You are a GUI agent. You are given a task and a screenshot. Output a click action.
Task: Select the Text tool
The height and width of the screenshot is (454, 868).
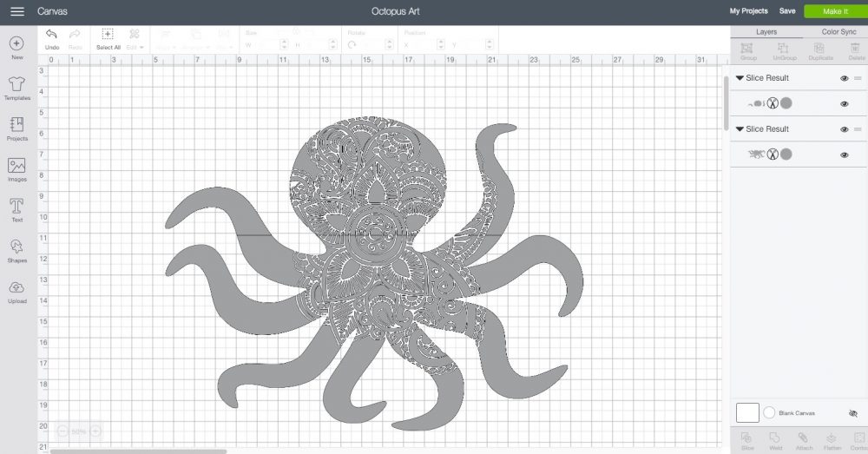click(16, 206)
